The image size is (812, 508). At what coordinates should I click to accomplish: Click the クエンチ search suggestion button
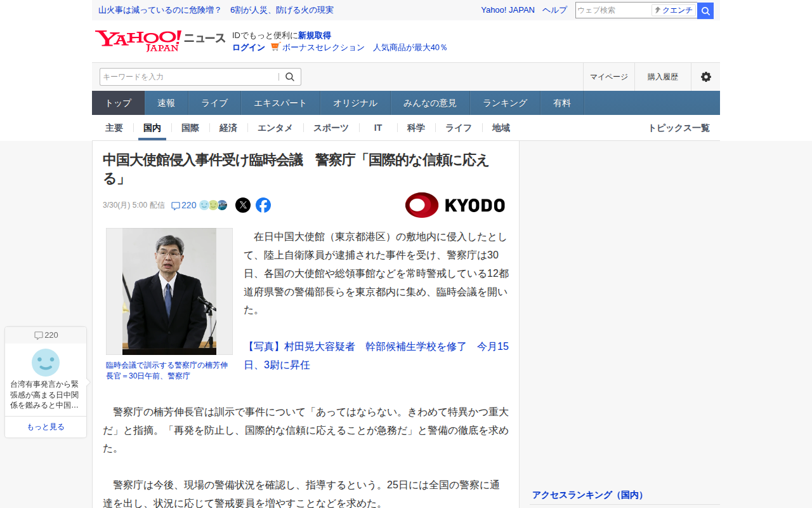click(674, 10)
